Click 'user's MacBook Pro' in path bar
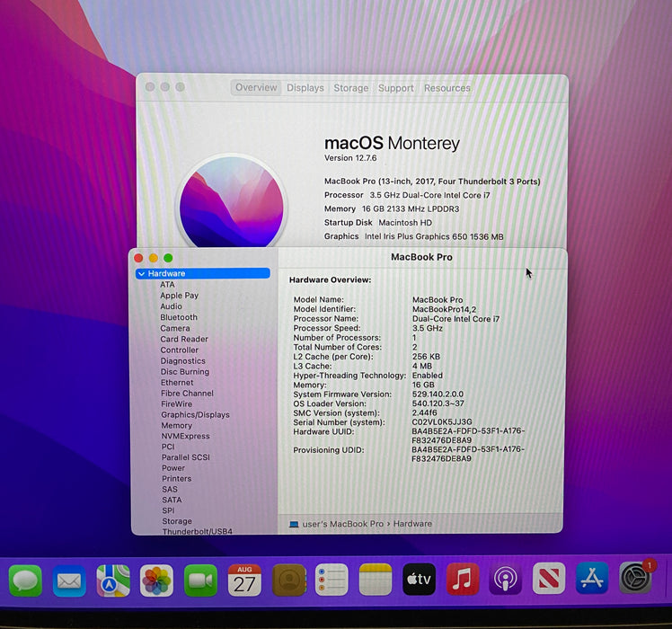The width and height of the screenshot is (672, 629). (x=343, y=524)
